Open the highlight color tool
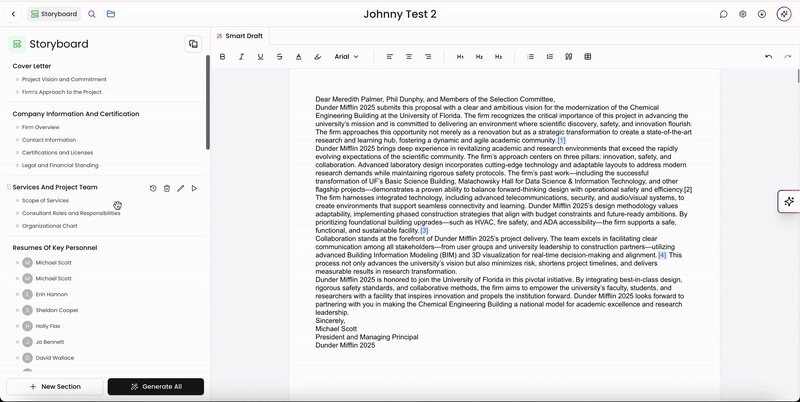The image size is (800, 402). [317, 57]
